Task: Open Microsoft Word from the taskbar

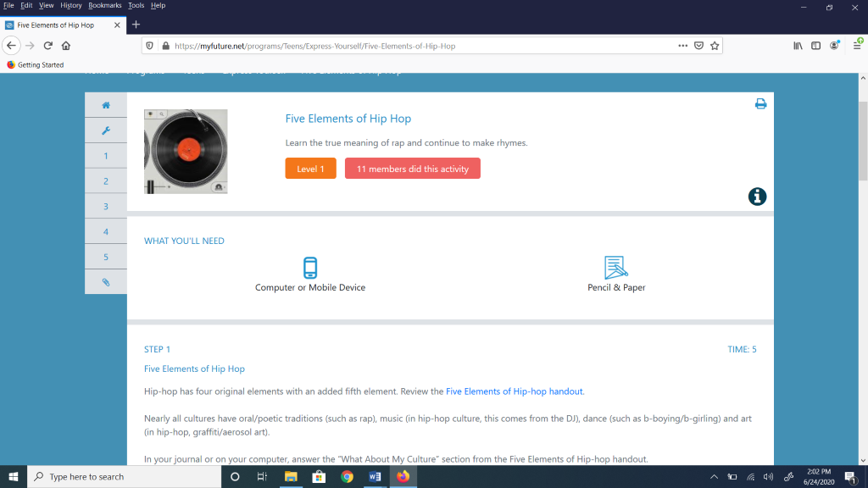Action: (x=375, y=476)
